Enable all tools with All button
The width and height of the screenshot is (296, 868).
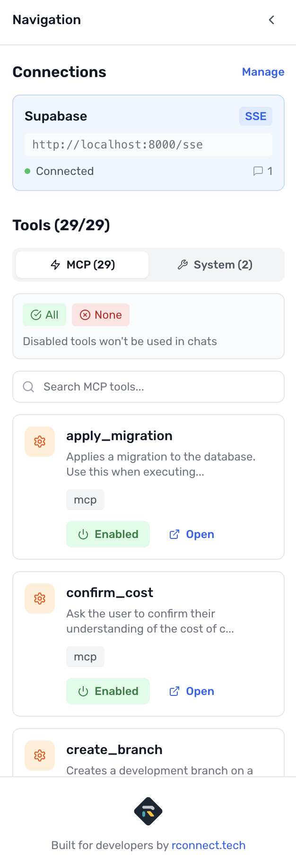click(x=44, y=315)
